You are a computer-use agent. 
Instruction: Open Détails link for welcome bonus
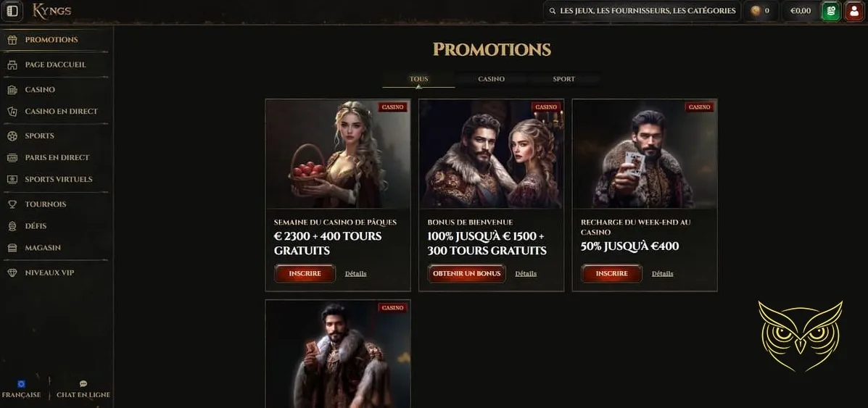[x=525, y=273]
